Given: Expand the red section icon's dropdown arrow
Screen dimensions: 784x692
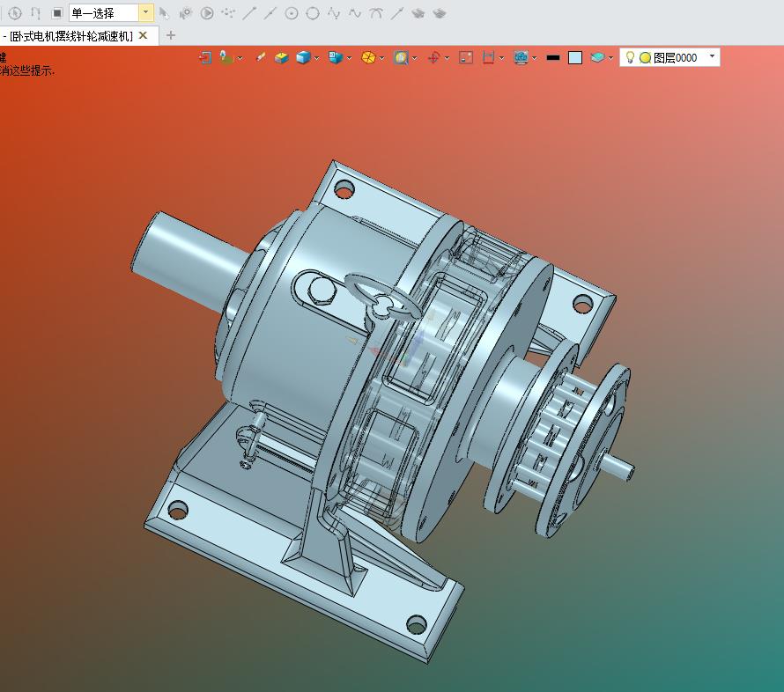Looking at the screenshot, I should 501,58.
